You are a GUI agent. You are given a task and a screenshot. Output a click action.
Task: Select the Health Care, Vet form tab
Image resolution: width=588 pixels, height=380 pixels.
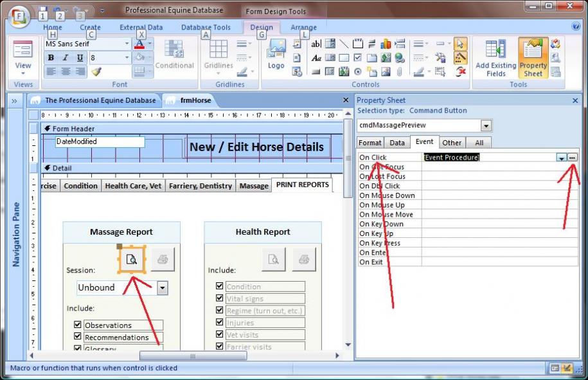(133, 186)
